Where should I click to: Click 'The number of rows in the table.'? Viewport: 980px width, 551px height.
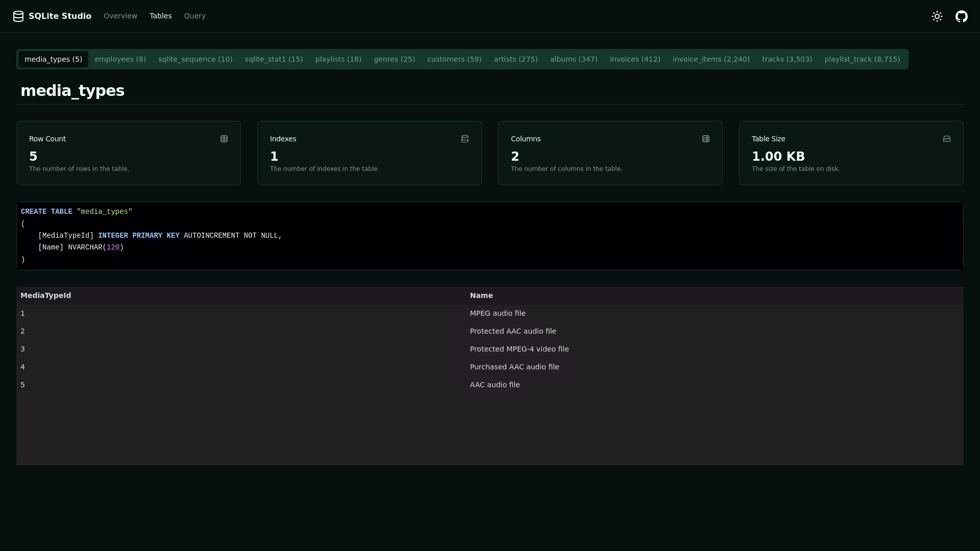tap(79, 169)
